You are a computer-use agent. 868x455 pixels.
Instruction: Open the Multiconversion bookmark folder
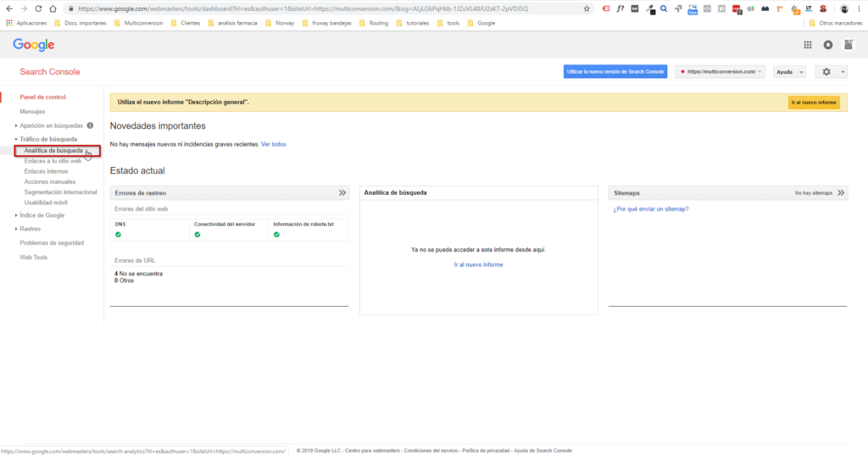138,23
